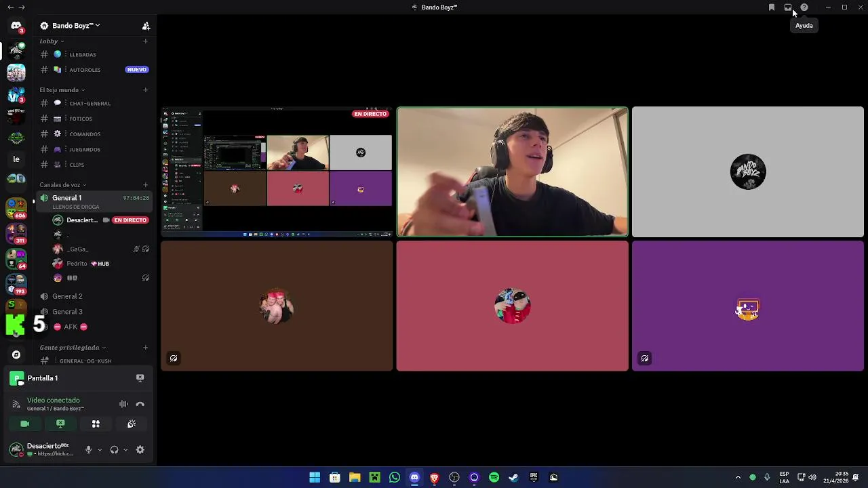Click the Ayuda help icon in title bar

pos(804,7)
